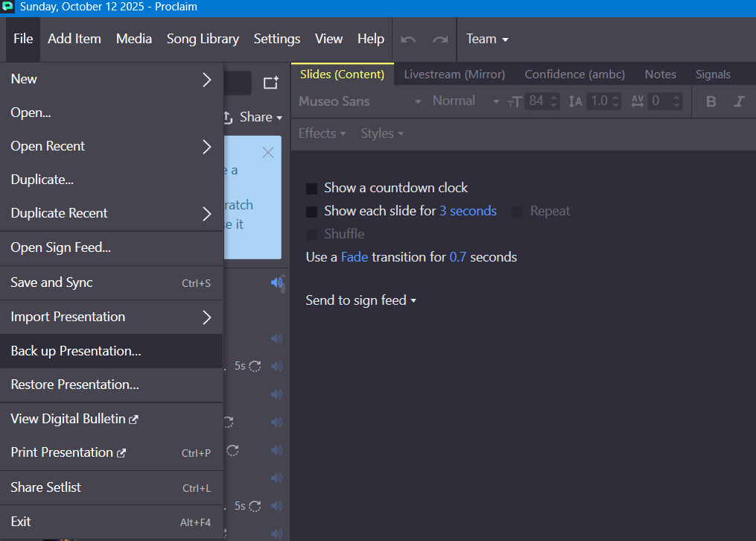Click the Undo arrow icon
This screenshot has width=756, height=541.
(408, 39)
